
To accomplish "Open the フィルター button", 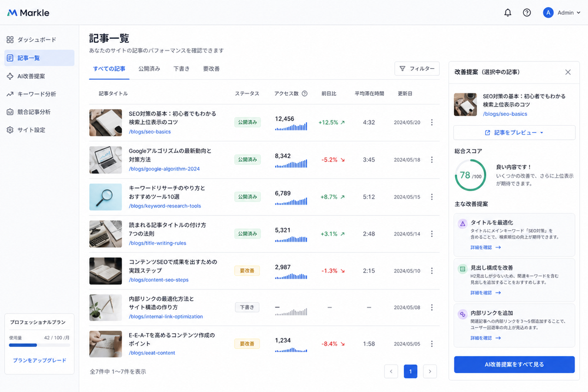I will (x=417, y=69).
